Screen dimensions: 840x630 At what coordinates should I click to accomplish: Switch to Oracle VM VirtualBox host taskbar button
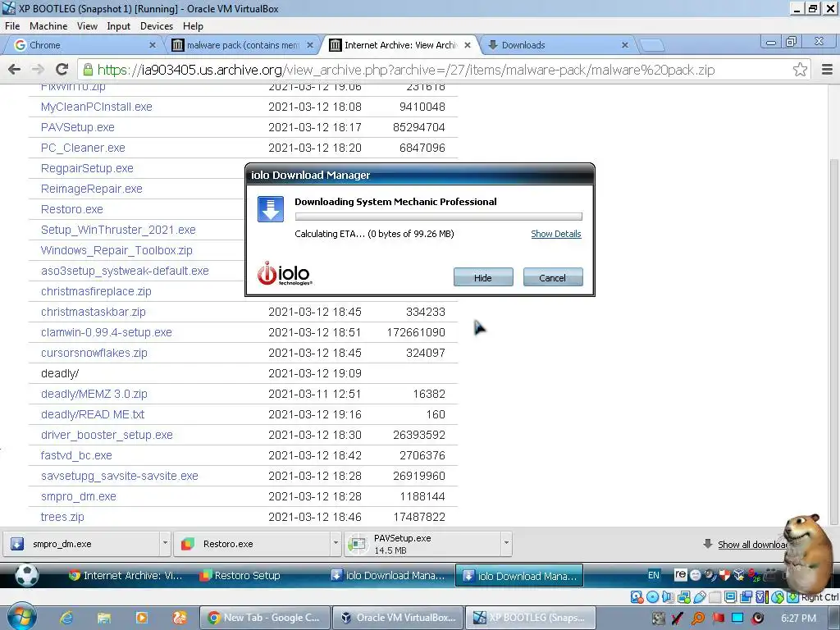pyautogui.click(x=398, y=618)
